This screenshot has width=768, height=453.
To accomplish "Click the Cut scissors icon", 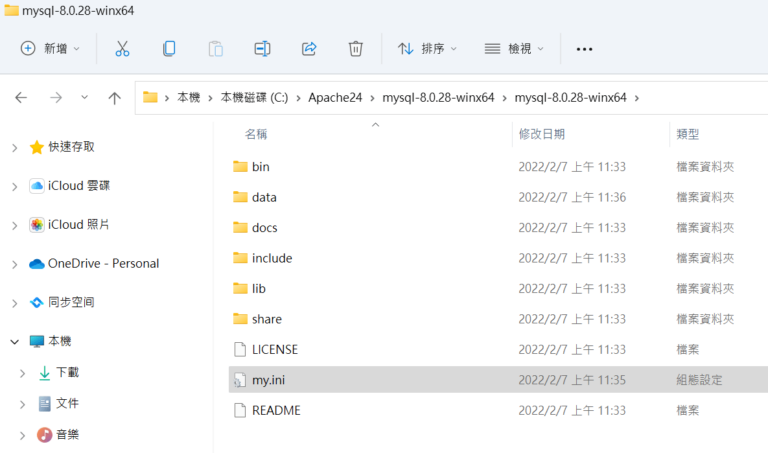I will pos(122,48).
